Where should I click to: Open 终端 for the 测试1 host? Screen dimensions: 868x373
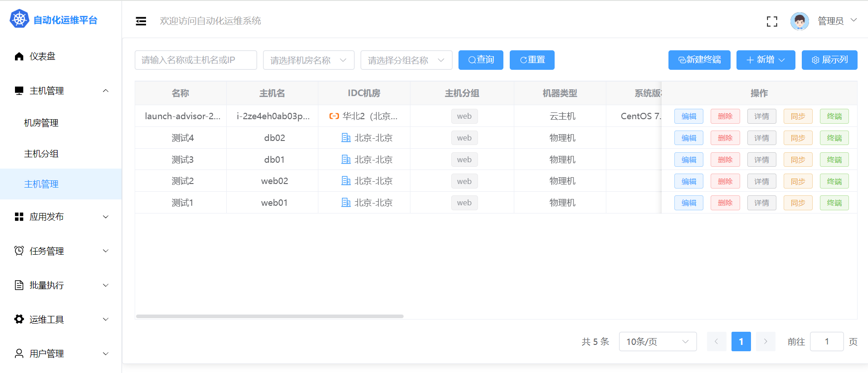click(x=834, y=203)
